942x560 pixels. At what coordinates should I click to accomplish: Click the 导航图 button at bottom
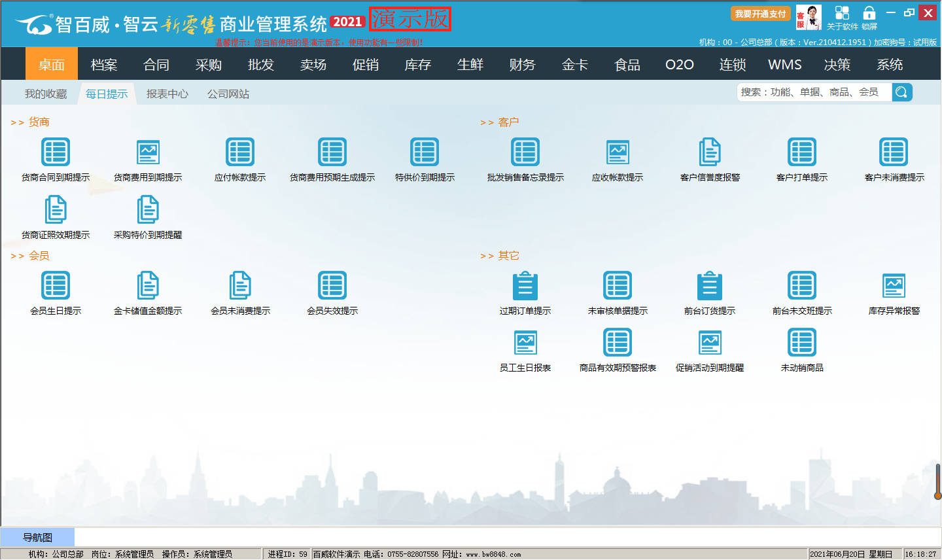coord(37,538)
